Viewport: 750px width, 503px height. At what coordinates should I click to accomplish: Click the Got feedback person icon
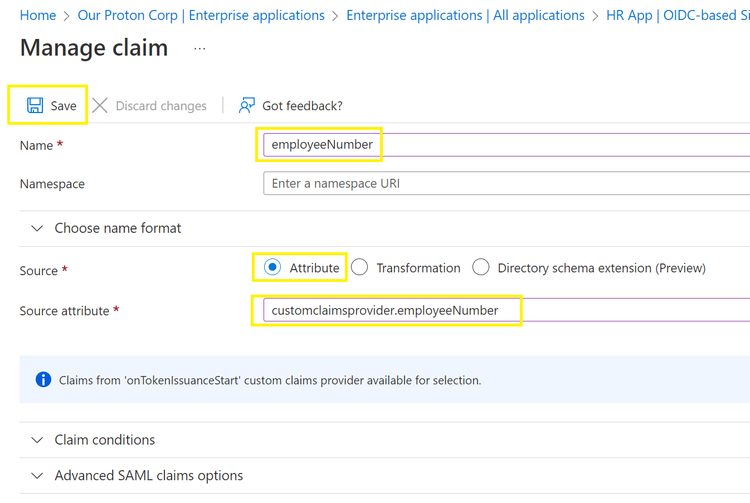tap(246, 105)
